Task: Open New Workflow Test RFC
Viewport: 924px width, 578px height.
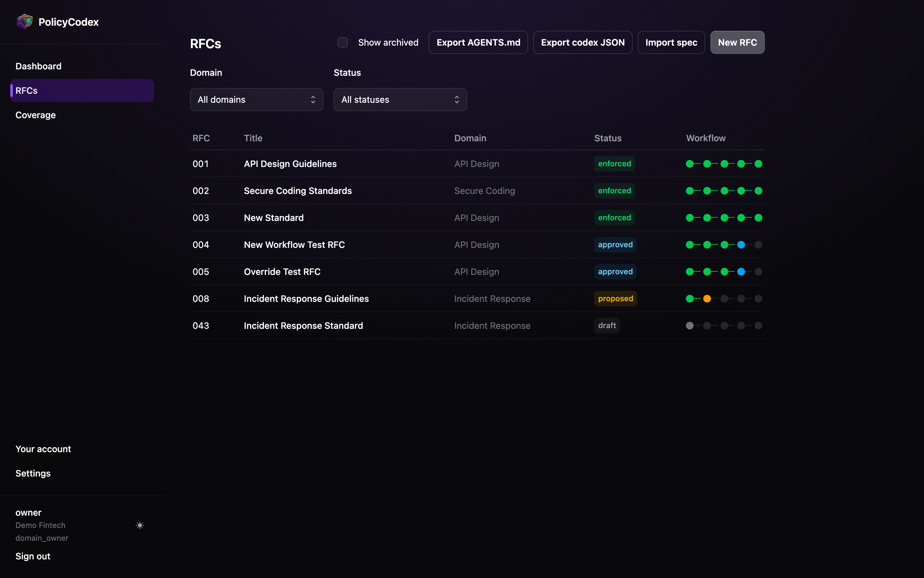Action: click(295, 245)
